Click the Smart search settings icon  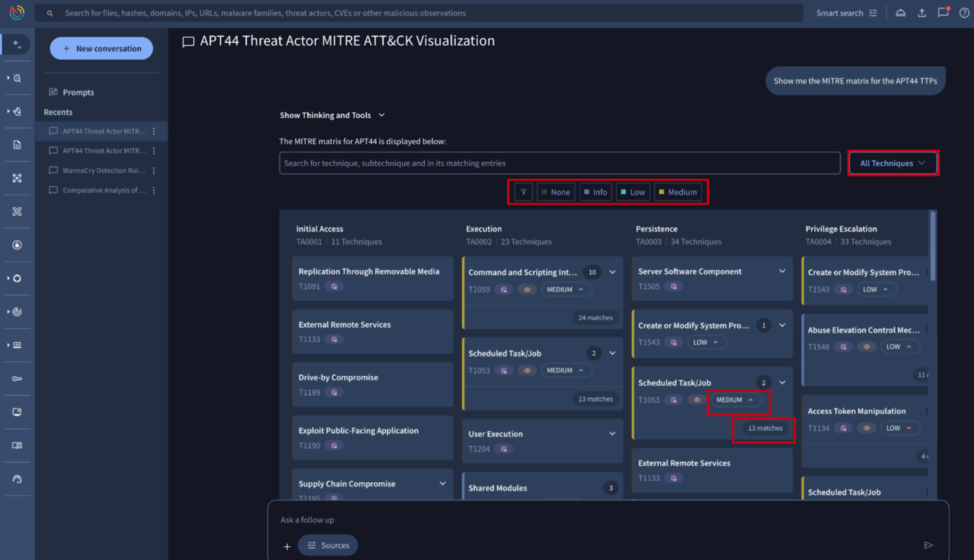(x=873, y=13)
